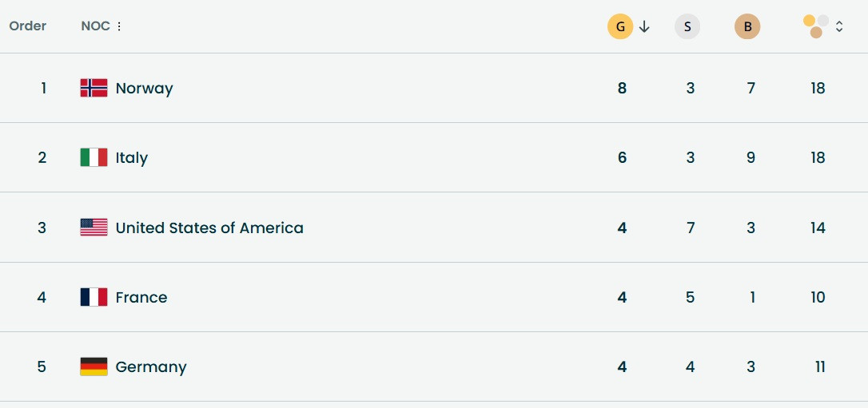Click the France flag icon
Image resolution: width=868 pixels, height=408 pixels.
(94, 297)
